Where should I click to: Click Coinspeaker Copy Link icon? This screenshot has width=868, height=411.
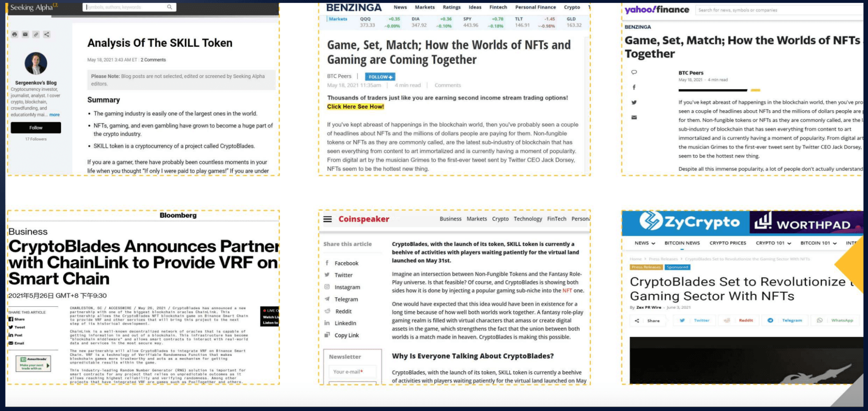click(x=327, y=335)
